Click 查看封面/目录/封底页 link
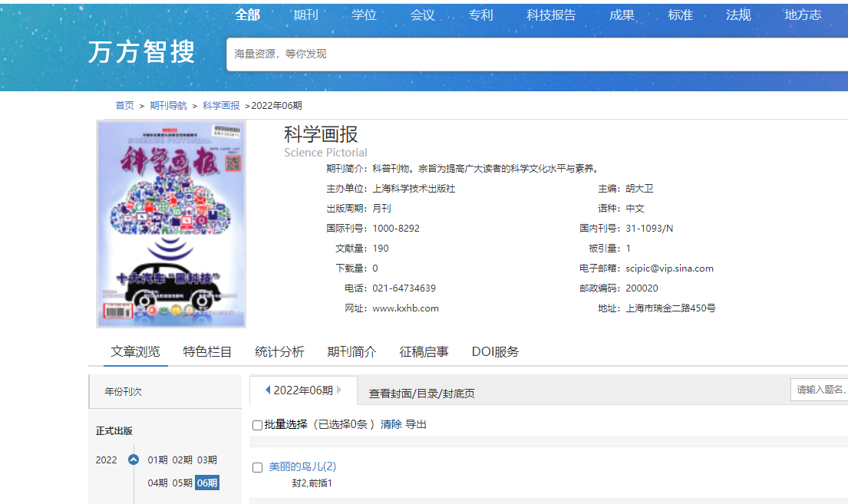 pos(421,394)
